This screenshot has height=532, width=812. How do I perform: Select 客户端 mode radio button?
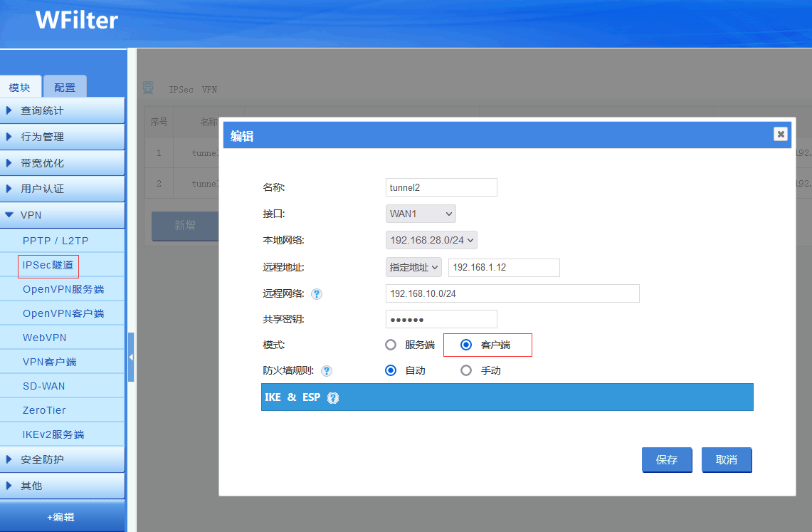[x=466, y=345]
